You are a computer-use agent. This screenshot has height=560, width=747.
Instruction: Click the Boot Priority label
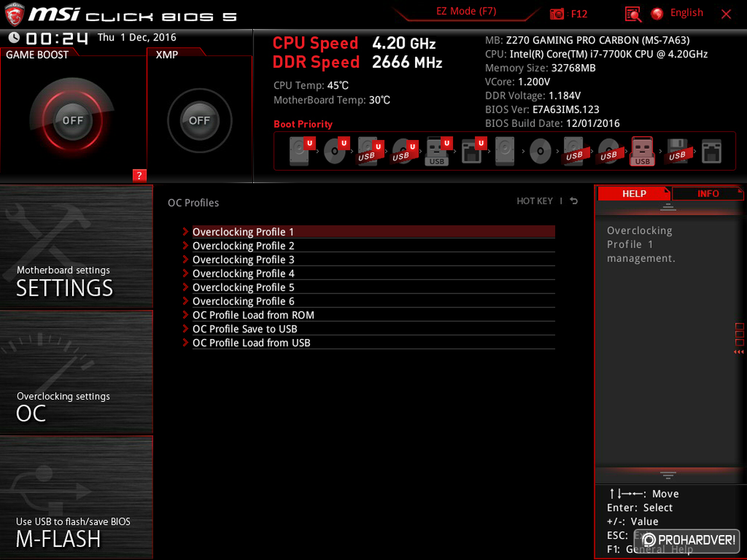(x=303, y=124)
